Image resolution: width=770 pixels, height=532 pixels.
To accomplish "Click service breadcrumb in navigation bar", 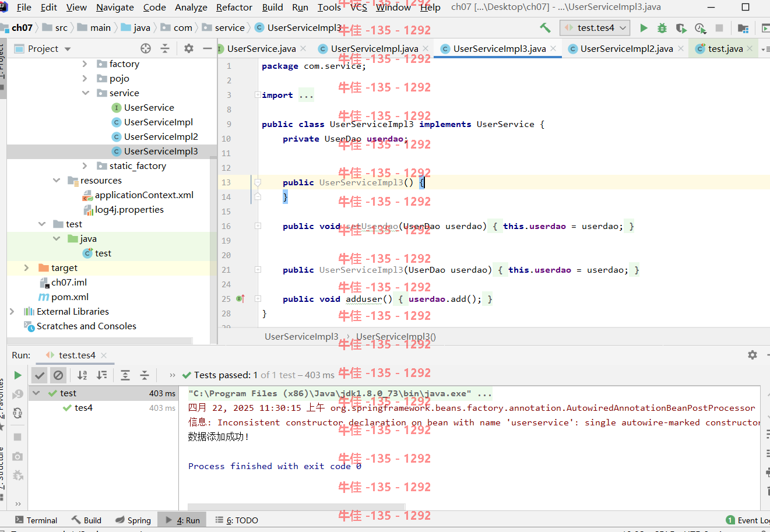I will click(230, 27).
